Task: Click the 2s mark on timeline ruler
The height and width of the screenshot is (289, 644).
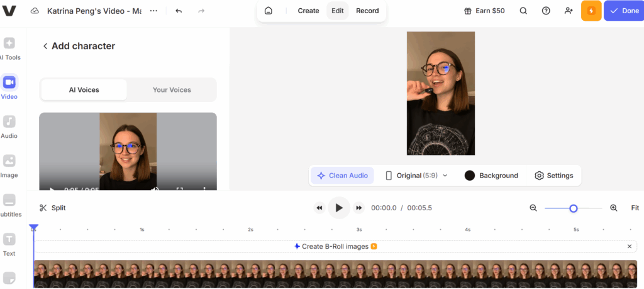Action: [250, 229]
